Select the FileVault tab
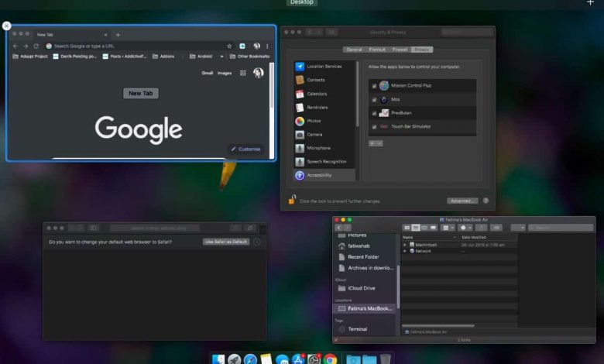This screenshot has height=364, width=604. click(x=377, y=50)
